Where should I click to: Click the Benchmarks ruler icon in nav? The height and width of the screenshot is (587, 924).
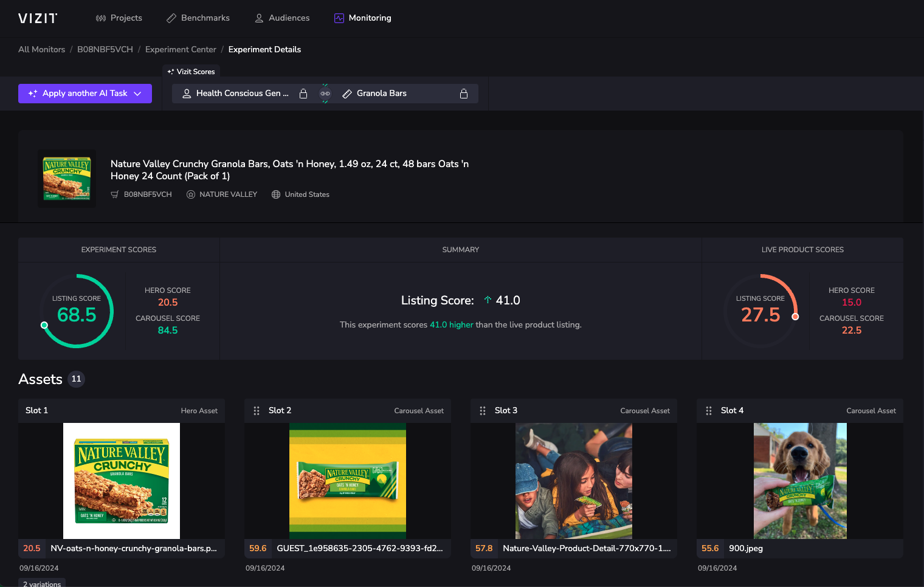click(x=171, y=18)
